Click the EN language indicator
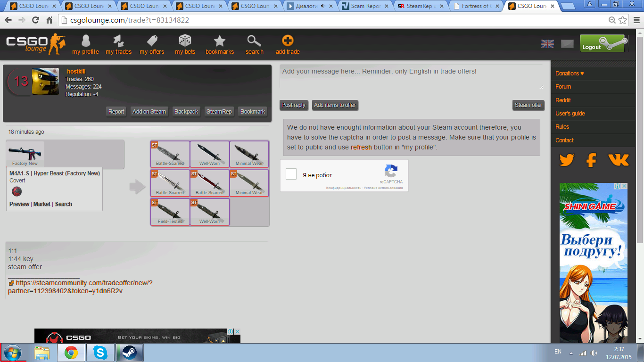Viewport: 644px width, 362px height. click(558, 352)
